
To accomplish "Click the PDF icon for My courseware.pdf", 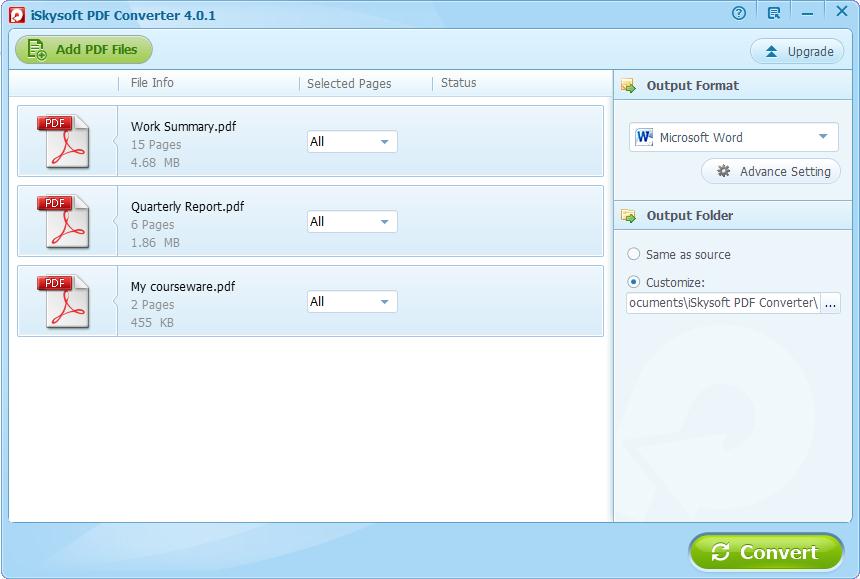I will pos(63,301).
